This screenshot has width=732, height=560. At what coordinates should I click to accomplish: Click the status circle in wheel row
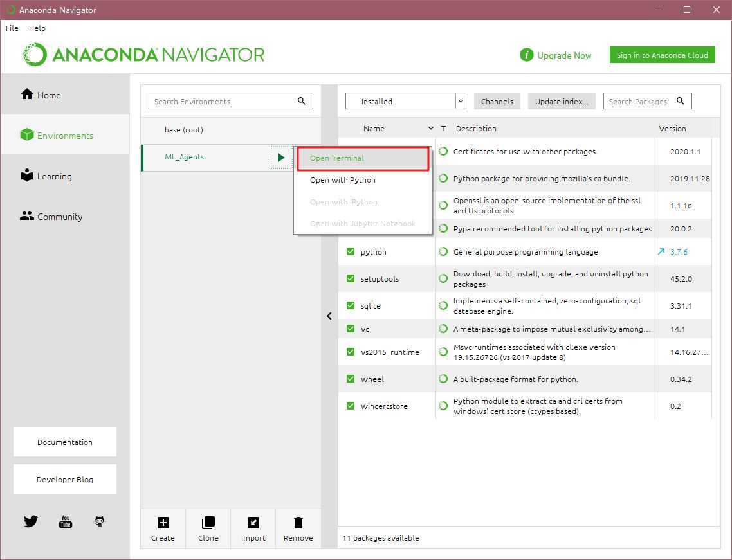pyautogui.click(x=443, y=379)
